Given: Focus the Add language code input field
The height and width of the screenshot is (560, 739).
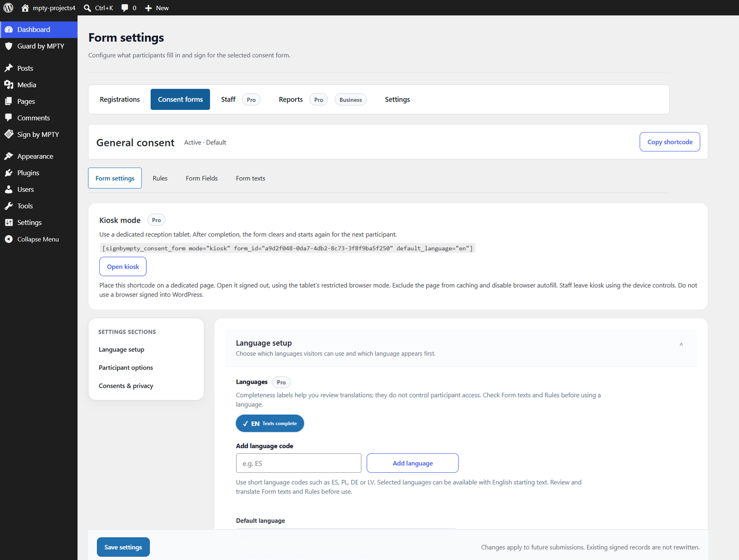Looking at the screenshot, I should click(298, 463).
